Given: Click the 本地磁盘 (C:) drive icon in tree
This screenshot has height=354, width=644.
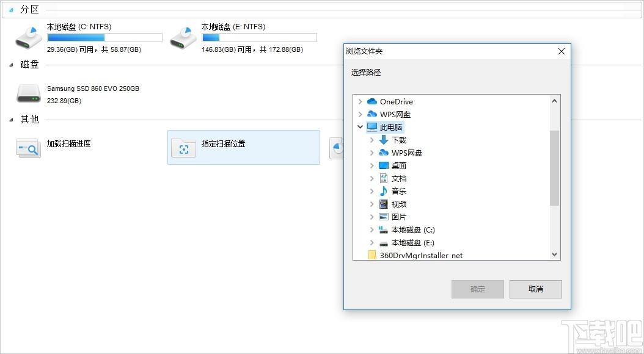Looking at the screenshot, I should [x=384, y=229].
